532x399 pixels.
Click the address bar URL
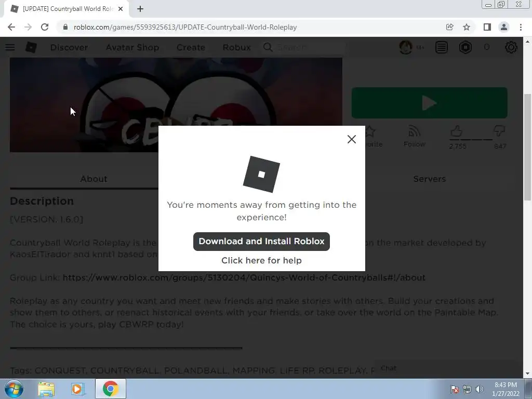tap(185, 27)
